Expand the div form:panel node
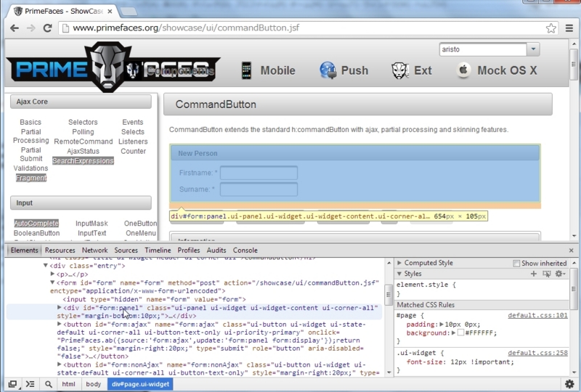 59,308
